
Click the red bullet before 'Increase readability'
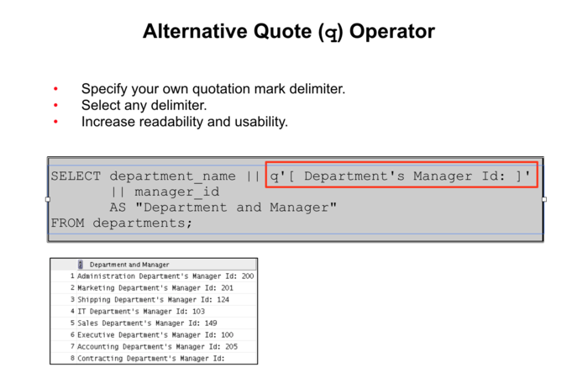[55, 122]
